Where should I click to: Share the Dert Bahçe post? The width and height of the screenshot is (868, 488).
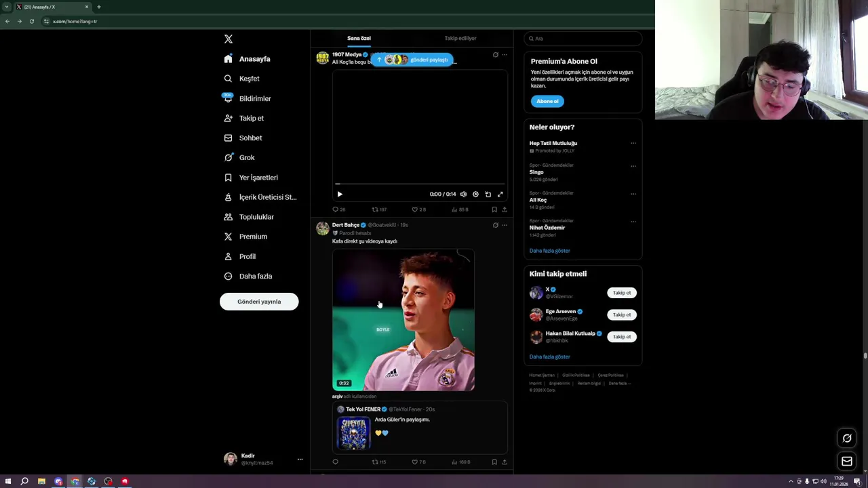pos(504,462)
